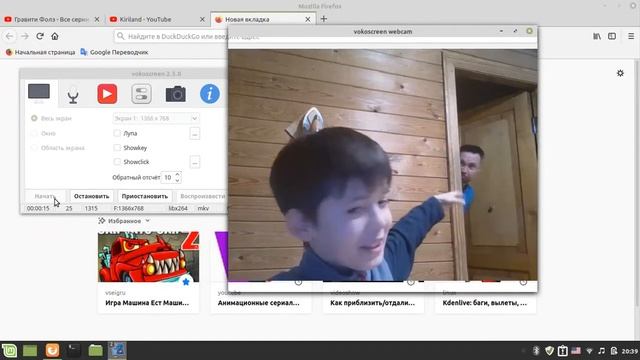Enable the Showclick checkbox
This screenshot has width=640, height=360.
[117, 162]
